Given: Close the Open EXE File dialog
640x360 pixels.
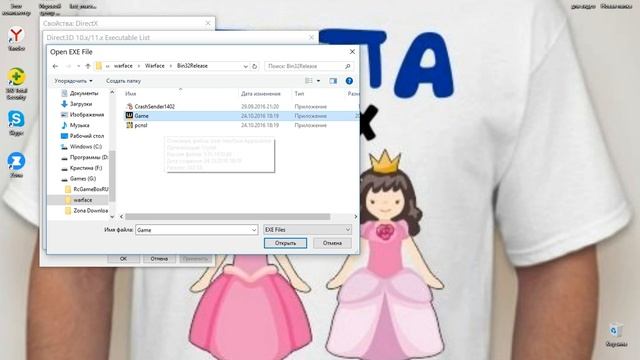Looking at the screenshot, I should click(x=352, y=52).
